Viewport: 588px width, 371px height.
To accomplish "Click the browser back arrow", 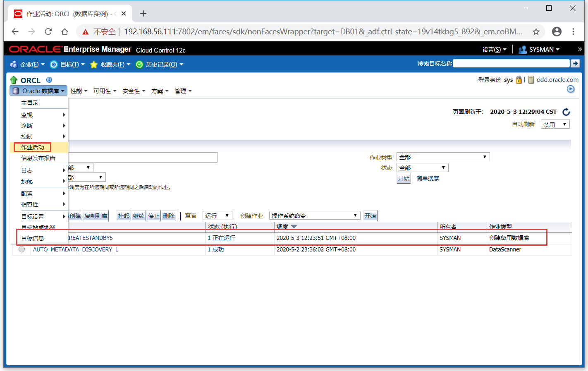I will [x=15, y=31].
